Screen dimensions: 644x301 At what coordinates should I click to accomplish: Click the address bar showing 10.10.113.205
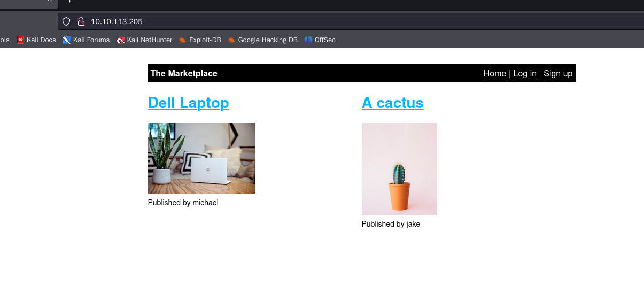(x=351, y=21)
